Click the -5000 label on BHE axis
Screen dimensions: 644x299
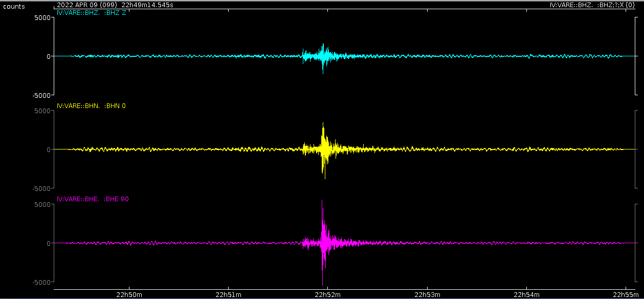coord(41,282)
